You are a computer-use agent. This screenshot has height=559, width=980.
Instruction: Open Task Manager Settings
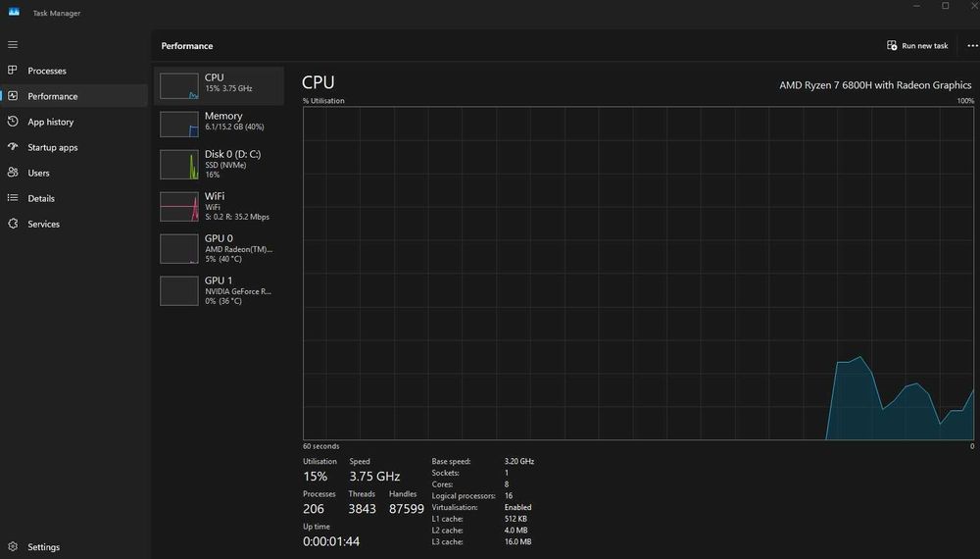tap(73, 547)
